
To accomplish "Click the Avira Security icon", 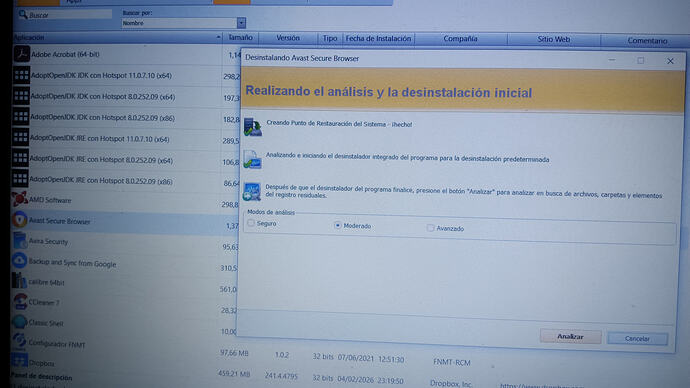I will point(19,240).
